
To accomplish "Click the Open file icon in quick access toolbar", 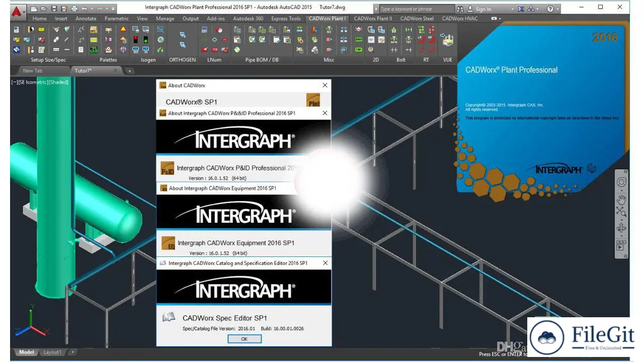I will point(44,9).
